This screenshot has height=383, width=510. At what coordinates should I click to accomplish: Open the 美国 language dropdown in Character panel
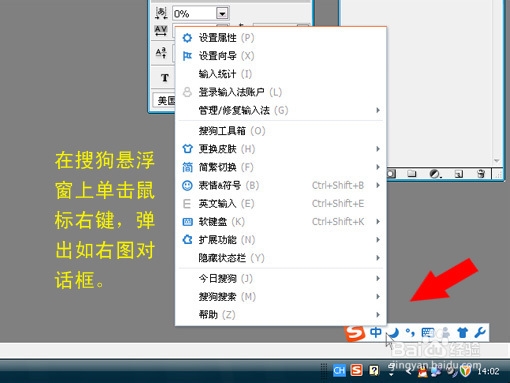(165, 100)
